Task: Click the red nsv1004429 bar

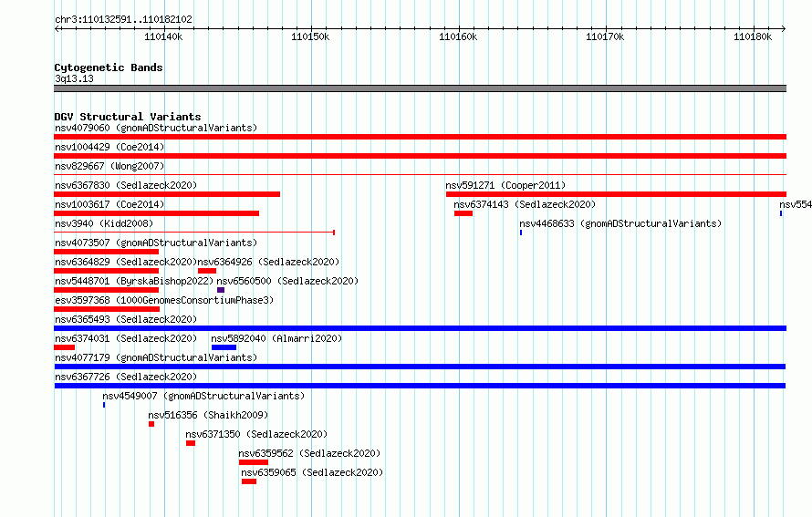Action: coord(420,156)
